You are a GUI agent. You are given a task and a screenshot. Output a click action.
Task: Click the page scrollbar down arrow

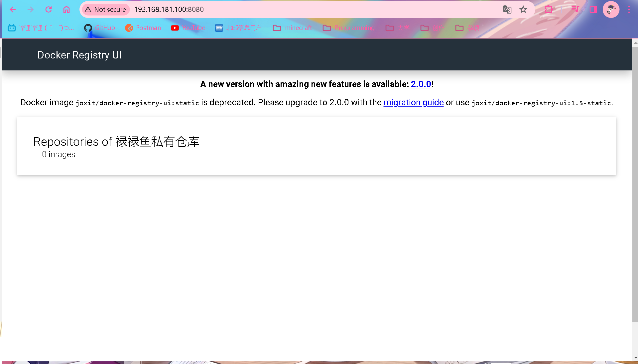coord(635,358)
